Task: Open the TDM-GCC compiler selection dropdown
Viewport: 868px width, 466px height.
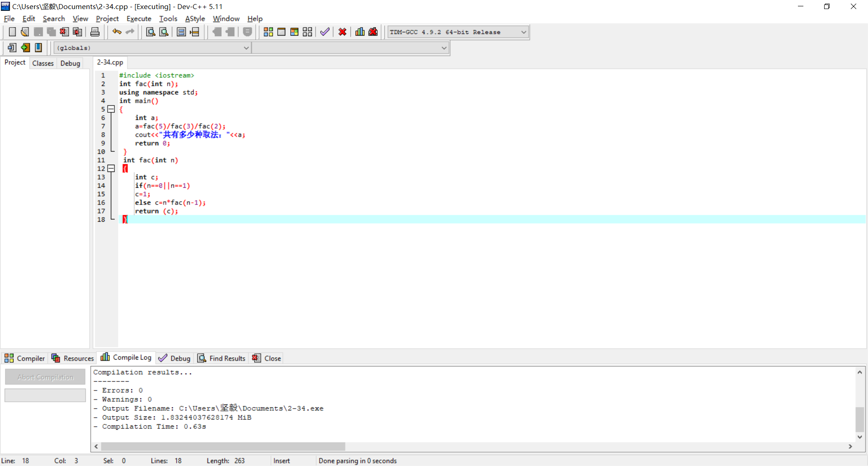Action: click(524, 32)
